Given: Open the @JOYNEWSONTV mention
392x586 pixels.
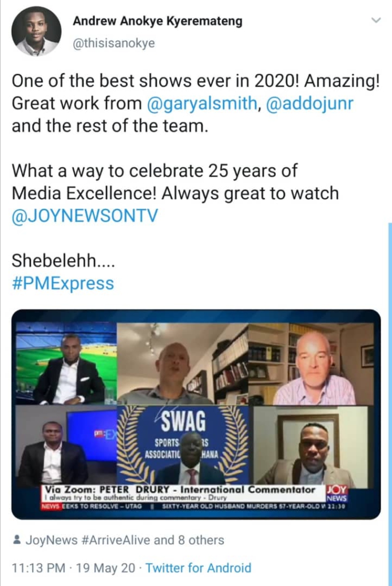Looking at the screenshot, I should click(85, 216).
